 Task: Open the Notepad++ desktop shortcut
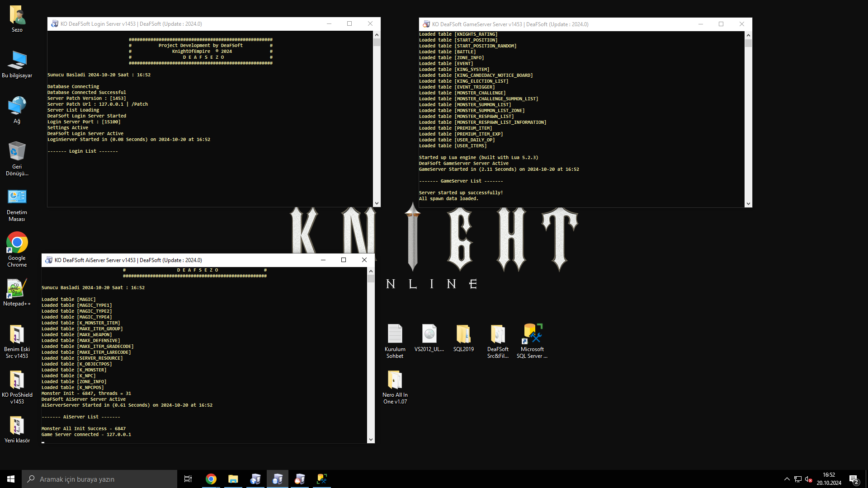17,290
